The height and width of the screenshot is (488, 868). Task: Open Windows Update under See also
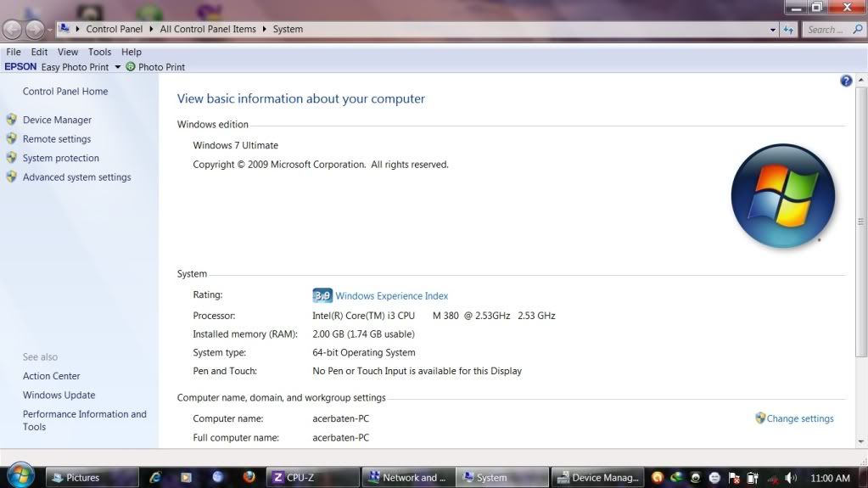(x=59, y=395)
